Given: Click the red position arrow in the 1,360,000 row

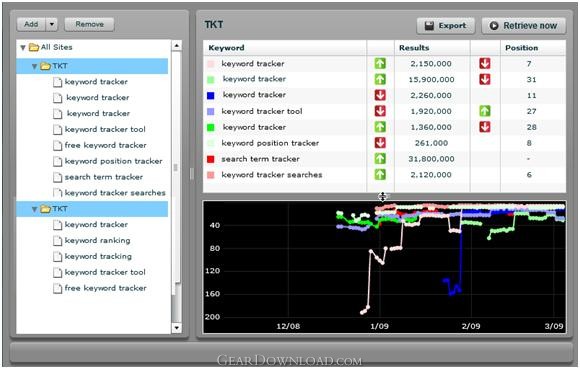Looking at the screenshot, I should pos(485,127).
